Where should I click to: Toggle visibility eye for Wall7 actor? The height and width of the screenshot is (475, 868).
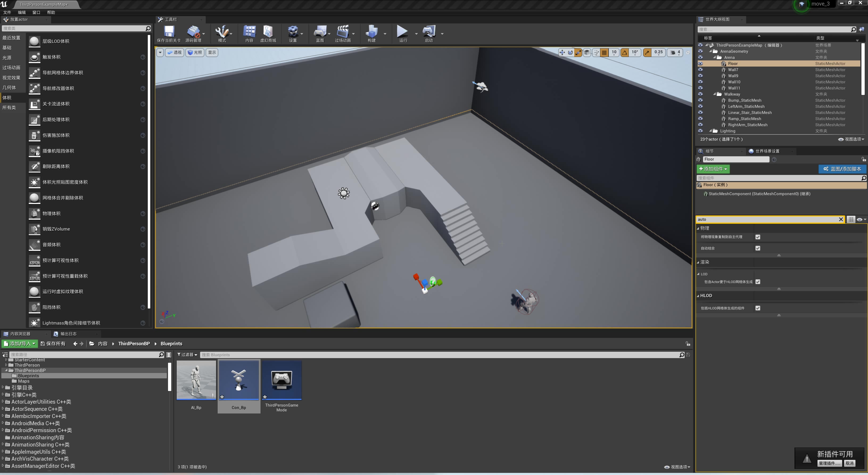(700, 69)
